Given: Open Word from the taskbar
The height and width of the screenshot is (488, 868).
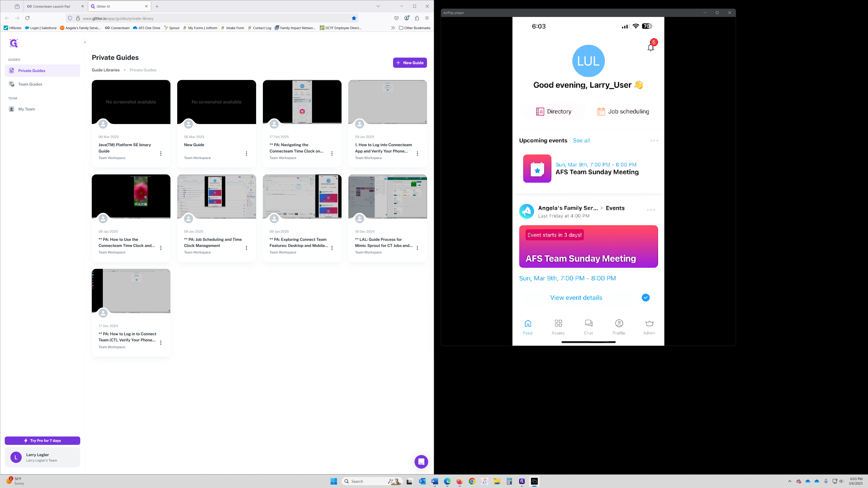Looking at the screenshot, I should 435,481.
